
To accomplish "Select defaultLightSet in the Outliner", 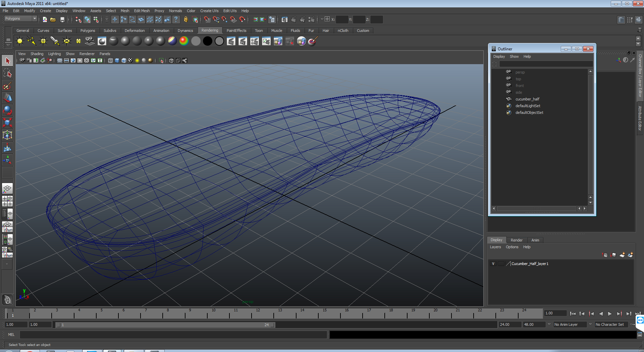I will (528, 106).
